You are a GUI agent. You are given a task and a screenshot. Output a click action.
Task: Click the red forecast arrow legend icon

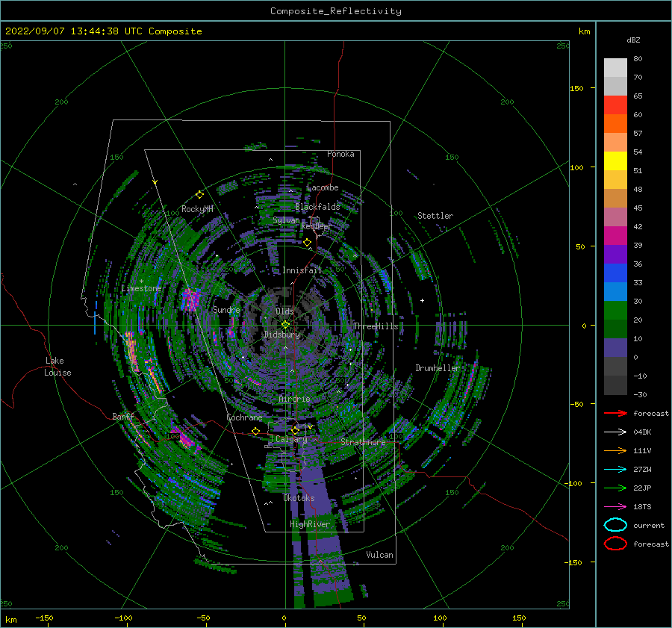pyautogui.click(x=615, y=413)
